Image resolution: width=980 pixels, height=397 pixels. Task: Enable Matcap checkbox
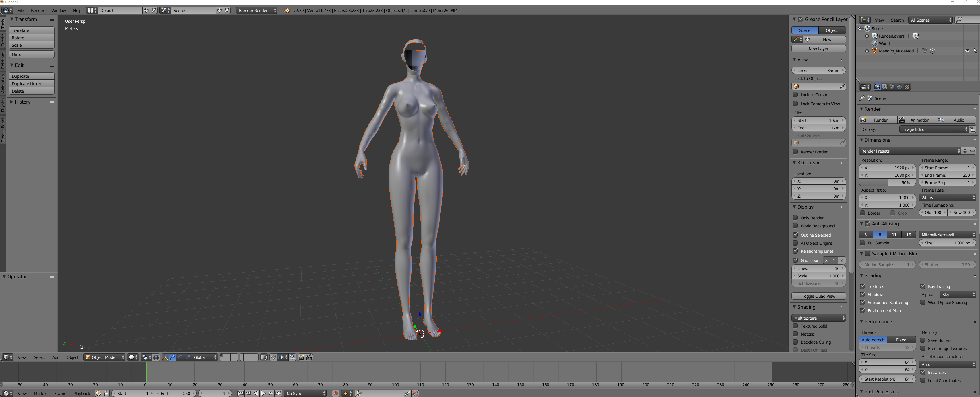(795, 334)
